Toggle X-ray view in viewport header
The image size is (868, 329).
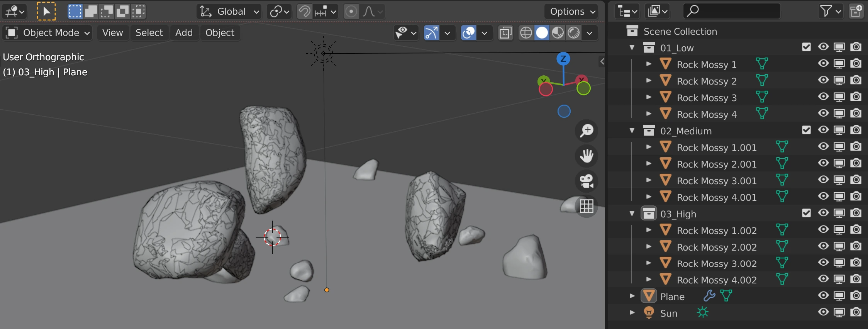pos(505,33)
